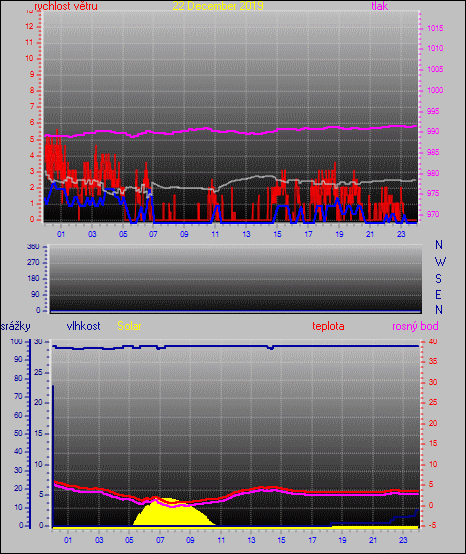Click the 995 pressure axis value
This screenshot has height=554, width=466.
click(x=433, y=111)
